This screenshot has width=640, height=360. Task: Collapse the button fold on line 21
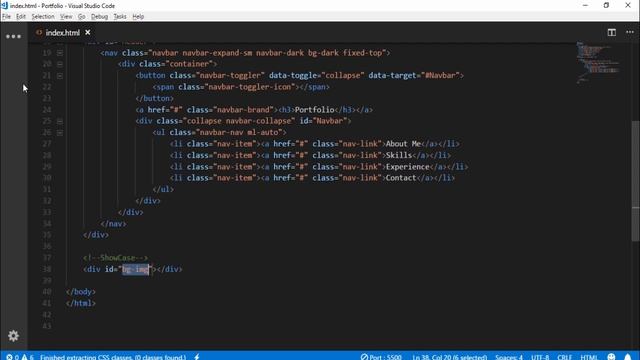point(60,76)
